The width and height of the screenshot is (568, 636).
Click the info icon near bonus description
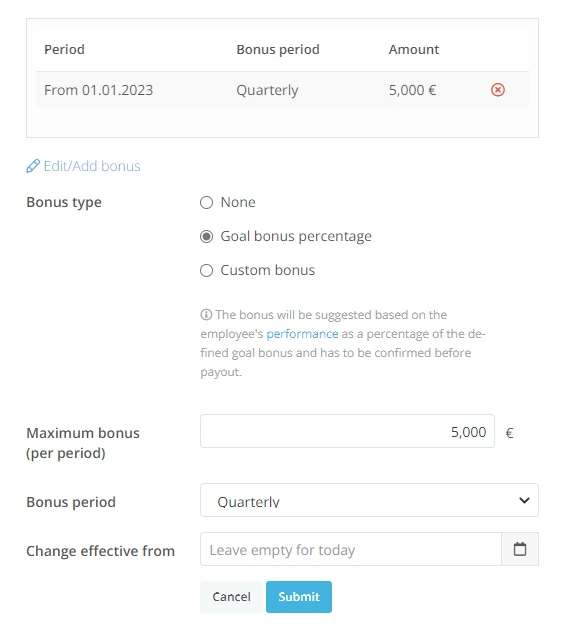click(206, 314)
